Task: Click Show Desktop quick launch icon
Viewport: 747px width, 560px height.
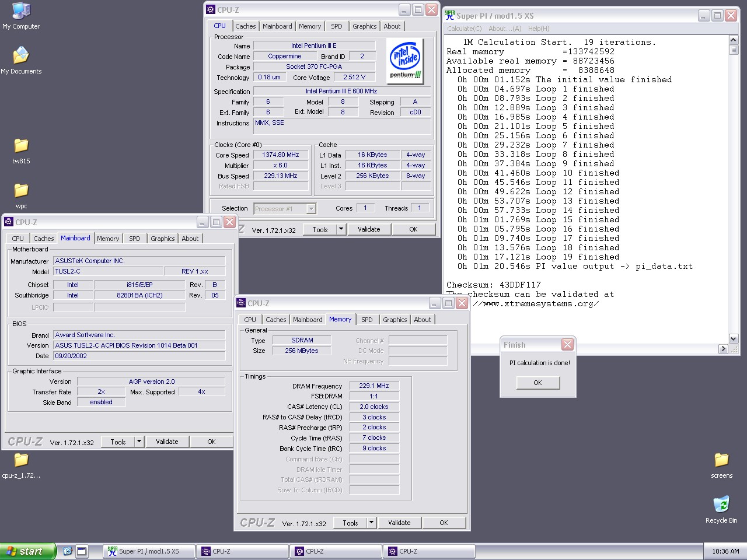Action: (x=82, y=551)
